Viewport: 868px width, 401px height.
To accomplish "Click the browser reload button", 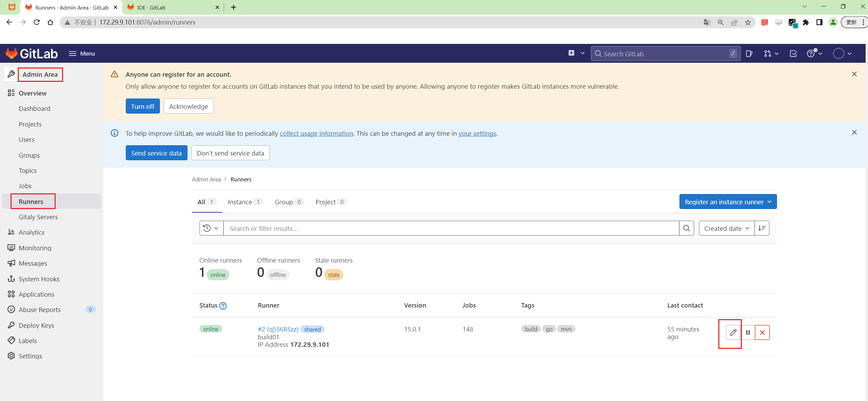I will point(37,22).
